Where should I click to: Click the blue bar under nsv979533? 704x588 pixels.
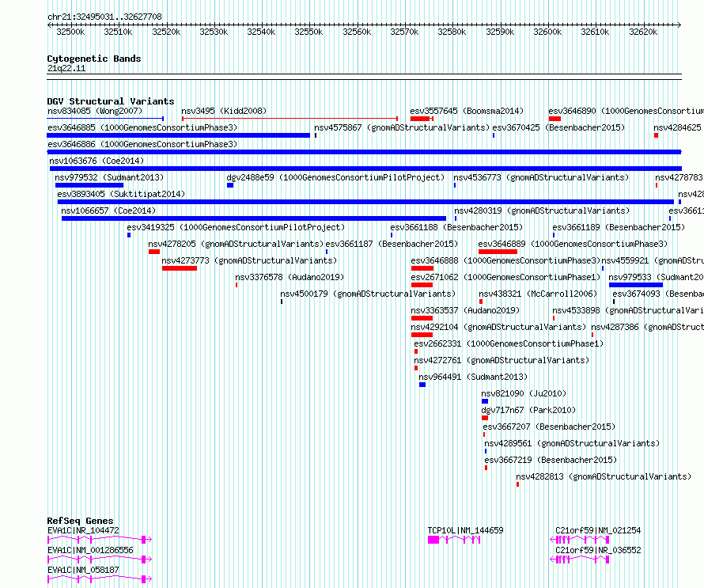(636, 285)
